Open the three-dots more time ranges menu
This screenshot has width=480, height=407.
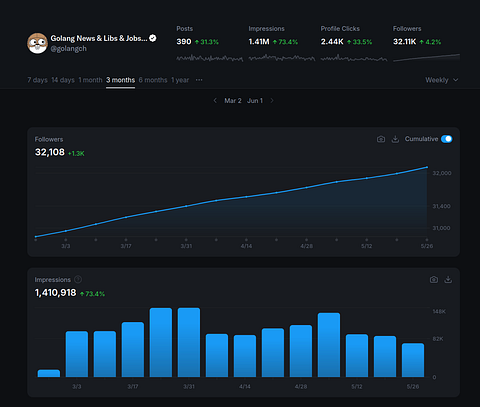pyautogui.click(x=199, y=80)
